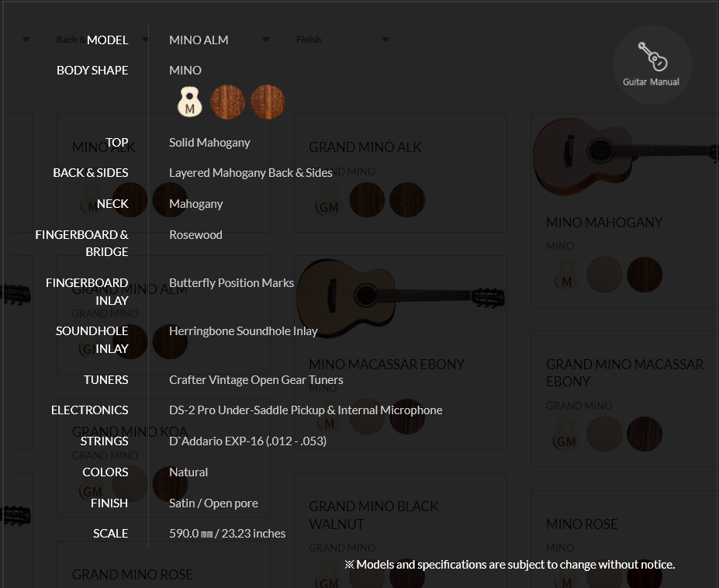The image size is (719, 588).
Task: Open the Guitar Manual icon button
Action: (652, 64)
